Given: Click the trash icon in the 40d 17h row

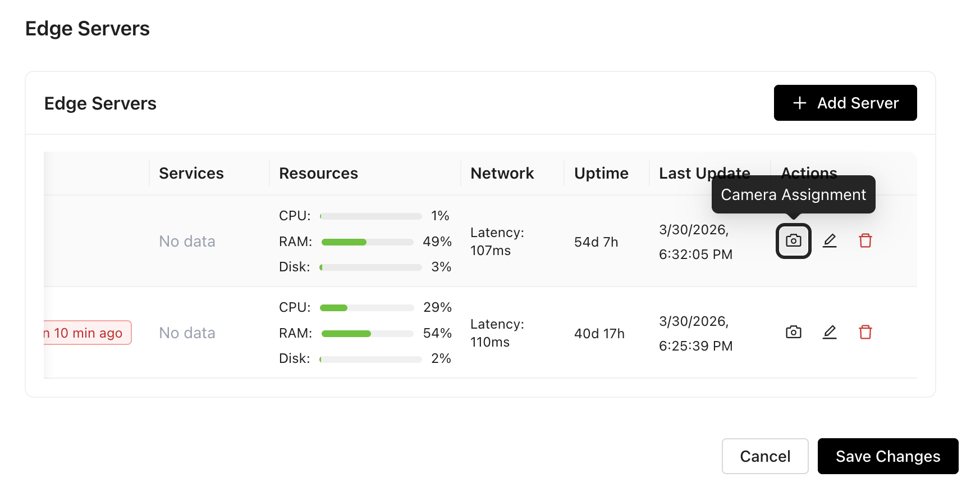Looking at the screenshot, I should 865,333.
